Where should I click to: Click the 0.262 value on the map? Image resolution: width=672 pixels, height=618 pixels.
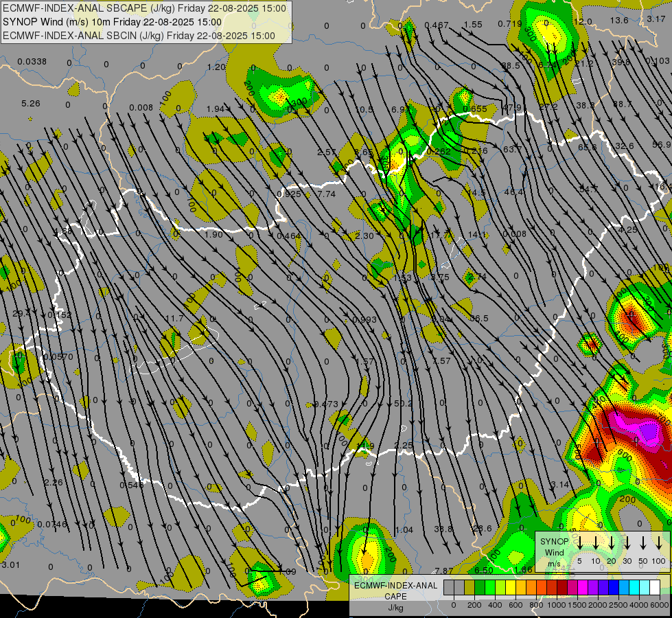439,151
